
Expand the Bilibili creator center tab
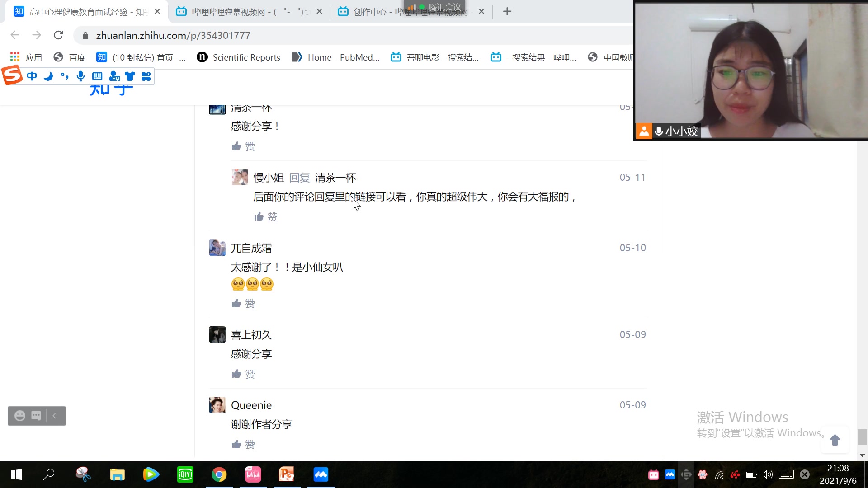[411, 11]
